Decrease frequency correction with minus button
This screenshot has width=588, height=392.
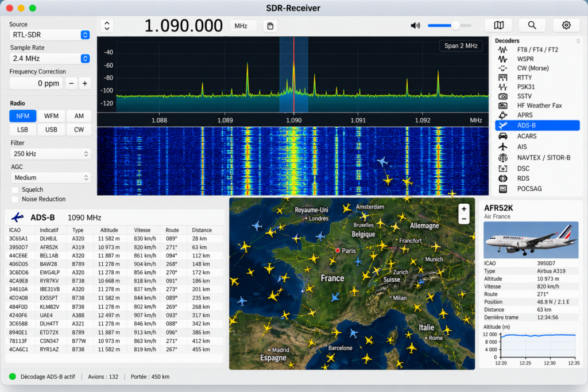click(71, 83)
